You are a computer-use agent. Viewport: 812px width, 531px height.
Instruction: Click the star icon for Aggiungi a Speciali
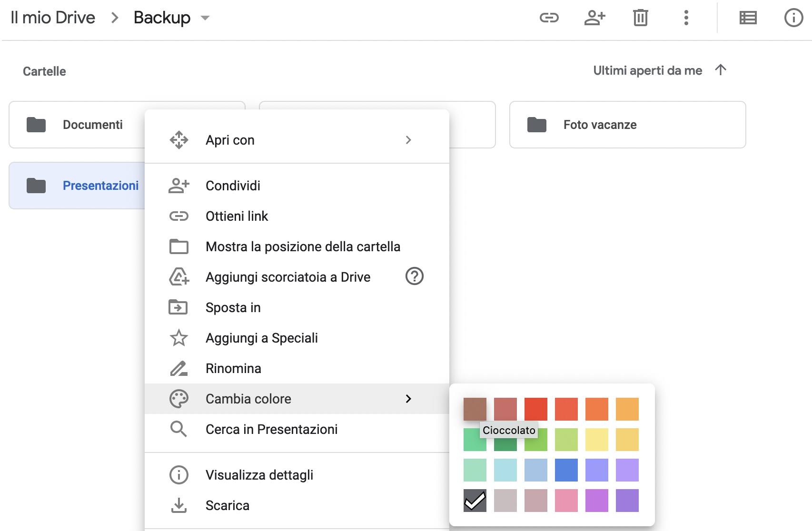179,338
